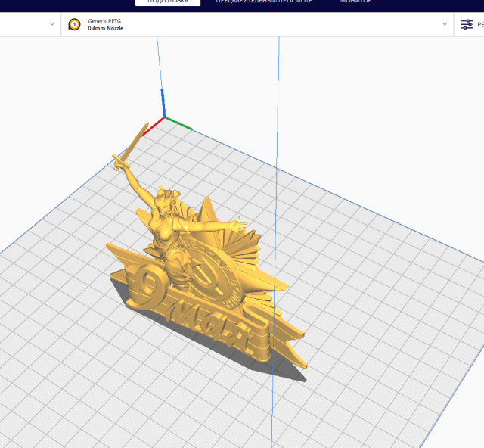Switch to the ПОДГОТОВКА (Prepare) tab
This screenshot has width=484, height=448.
point(168,2)
